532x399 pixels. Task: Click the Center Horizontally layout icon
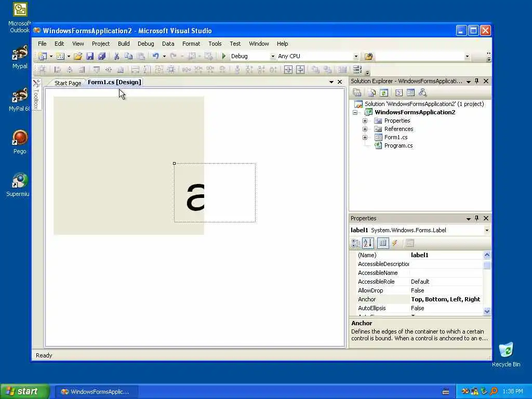pyautogui.click(x=288, y=70)
